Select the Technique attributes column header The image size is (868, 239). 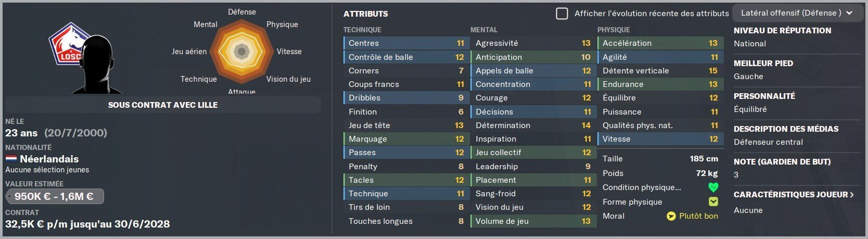[362, 30]
